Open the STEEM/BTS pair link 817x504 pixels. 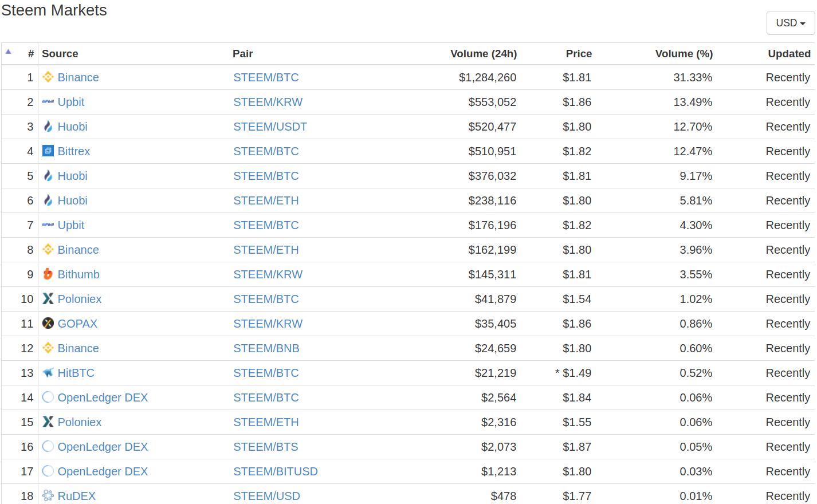266,447
